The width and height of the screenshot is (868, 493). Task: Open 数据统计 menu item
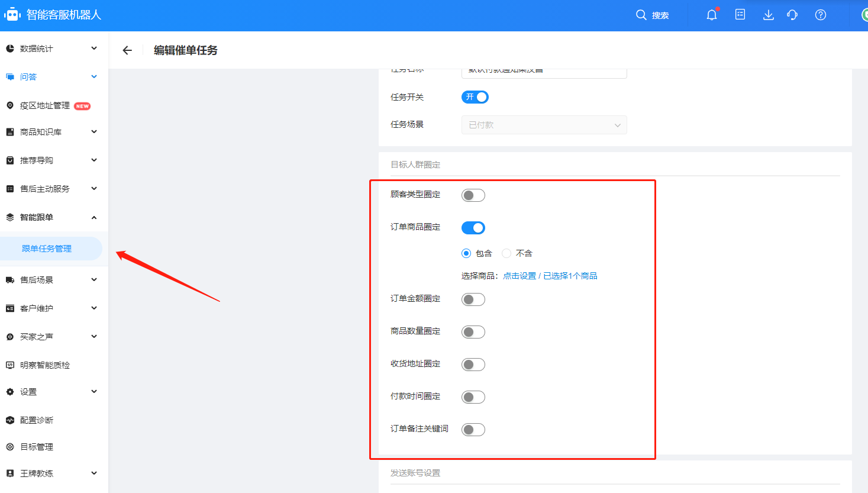(x=37, y=49)
